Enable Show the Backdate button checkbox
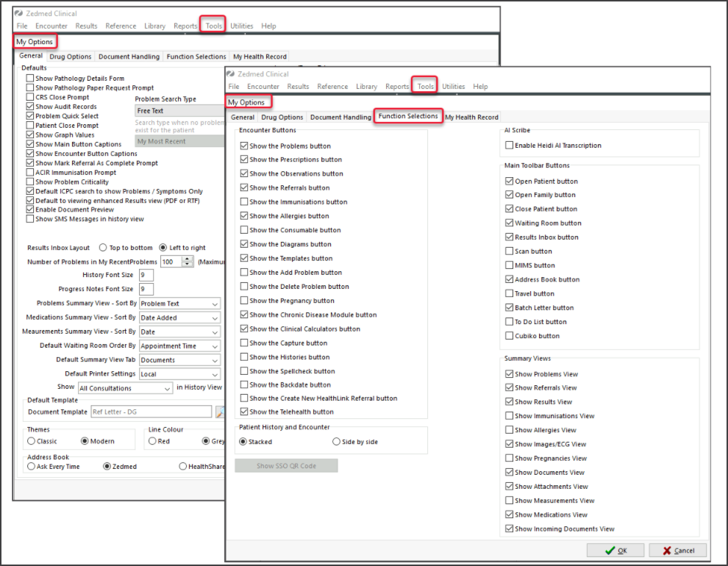Viewport: 728px width, 566px height. [x=244, y=384]
